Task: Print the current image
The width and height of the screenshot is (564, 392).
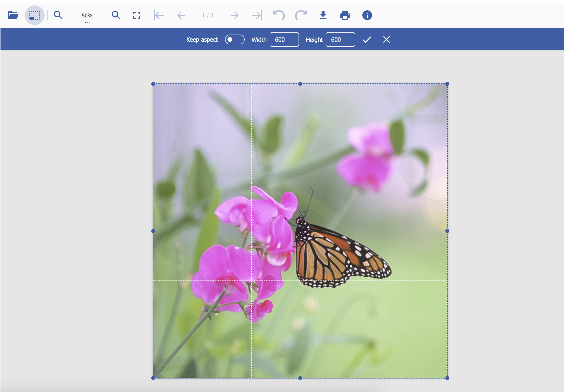Action: (345, 15)
